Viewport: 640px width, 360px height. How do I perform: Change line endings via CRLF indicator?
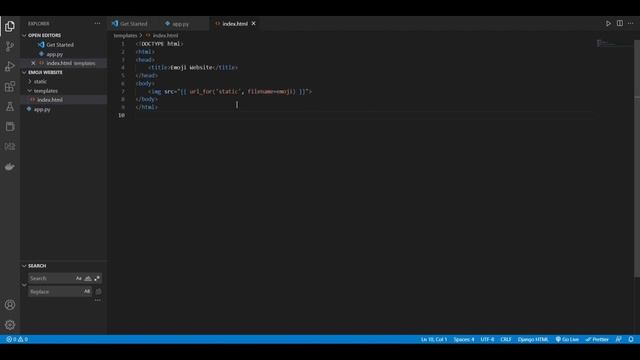pos(506,340)
